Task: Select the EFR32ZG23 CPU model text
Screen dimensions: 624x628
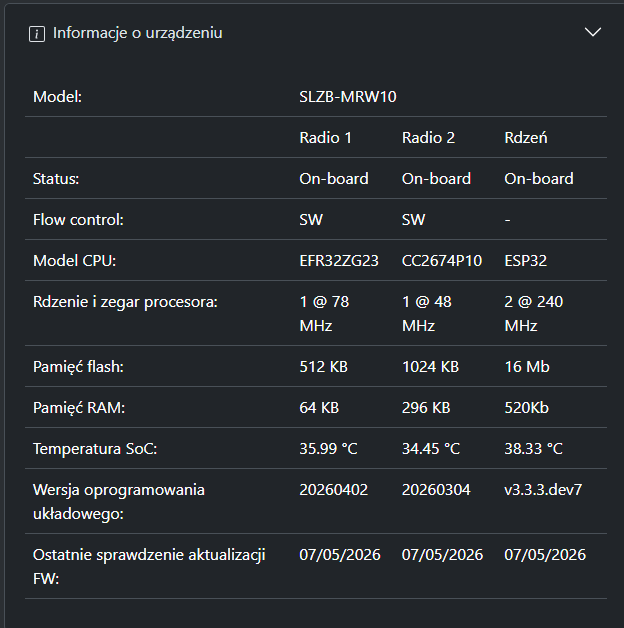Action: (x=339, y=261)
